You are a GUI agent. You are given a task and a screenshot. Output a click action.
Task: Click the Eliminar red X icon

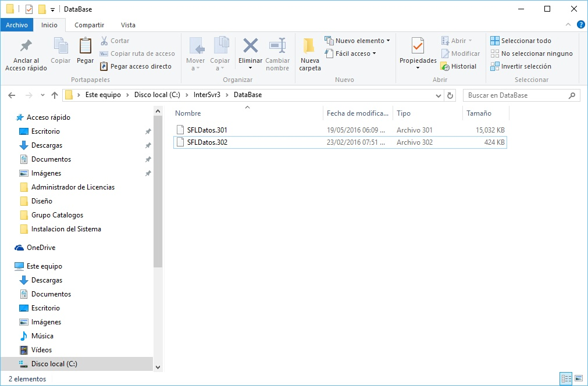(x=251, y=46)
